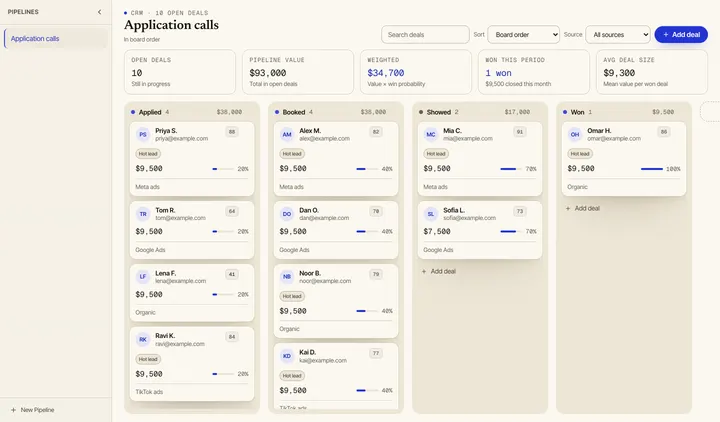The width and height of the screenshot is (720, 422).
Task: Click the '1 won' value
Action: pyautogui.click(x=498, y=73)
